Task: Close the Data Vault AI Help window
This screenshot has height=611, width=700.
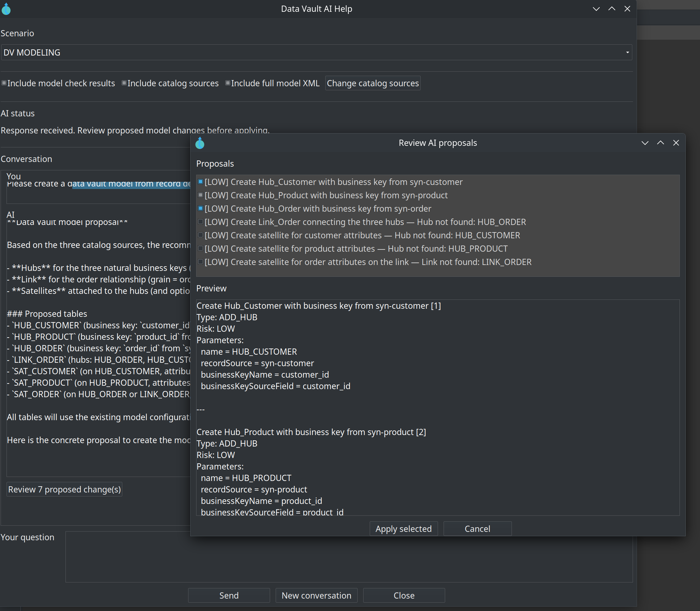Action: point(627,9)
